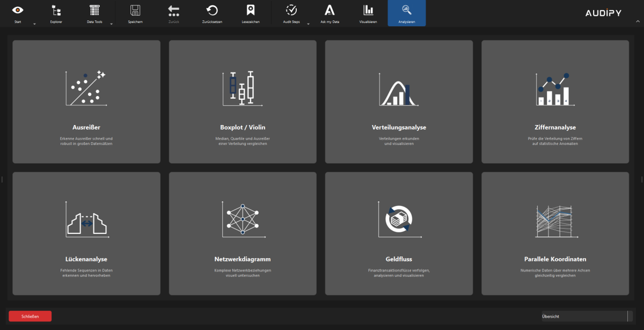Select the Geldfluss money flow icon
Viewport: 644px width, 330px height.
pos(398,219)
